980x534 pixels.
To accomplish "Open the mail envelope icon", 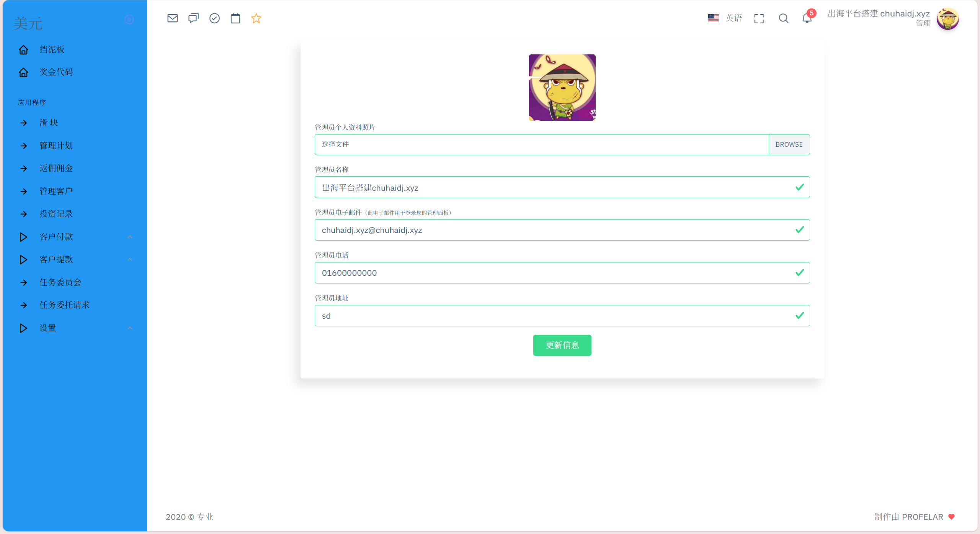I will [173, 18].
